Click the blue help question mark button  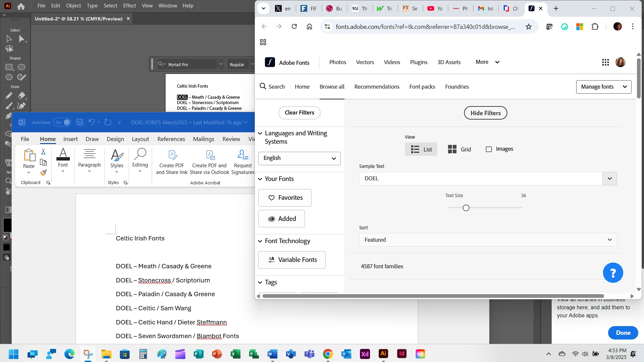(613, 273)
